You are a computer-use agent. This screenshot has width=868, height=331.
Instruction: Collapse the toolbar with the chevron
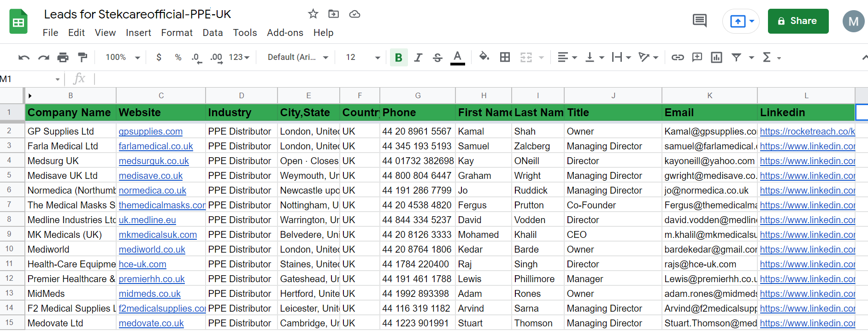point(864,57)
